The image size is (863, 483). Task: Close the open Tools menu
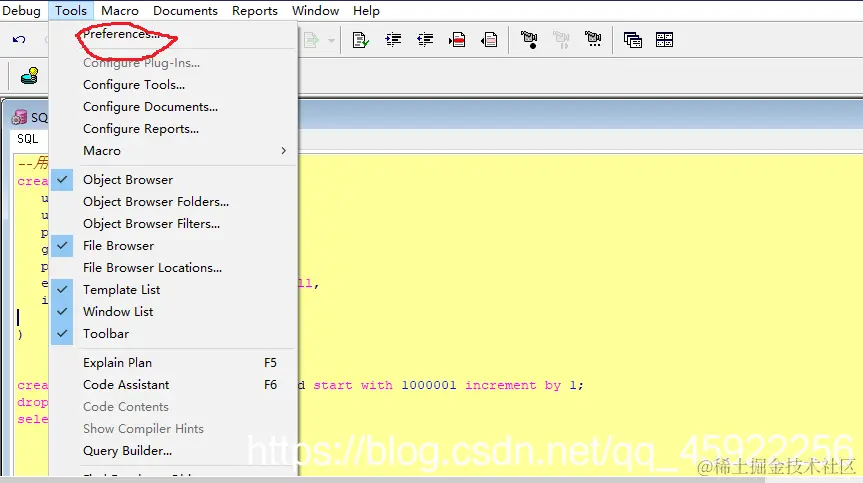(71, 11)
